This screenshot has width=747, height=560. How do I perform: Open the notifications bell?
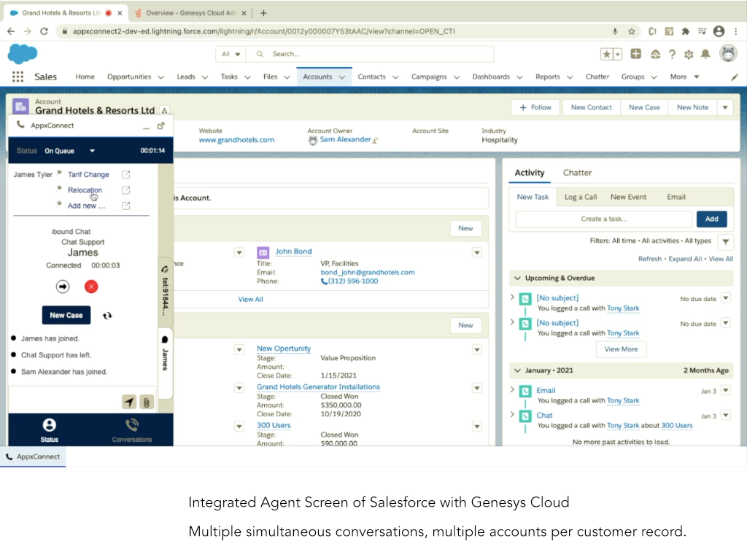click(x=705, y=54)
